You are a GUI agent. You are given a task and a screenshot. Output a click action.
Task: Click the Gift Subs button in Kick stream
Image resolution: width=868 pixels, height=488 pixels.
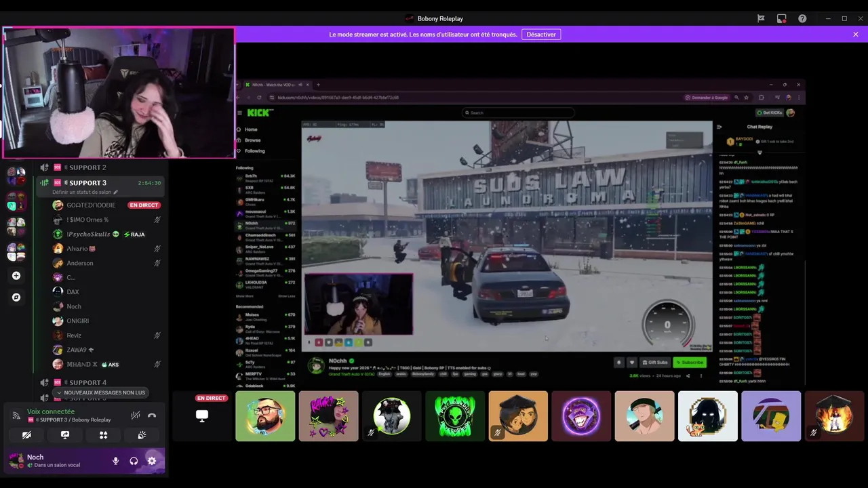coord(655,363)
